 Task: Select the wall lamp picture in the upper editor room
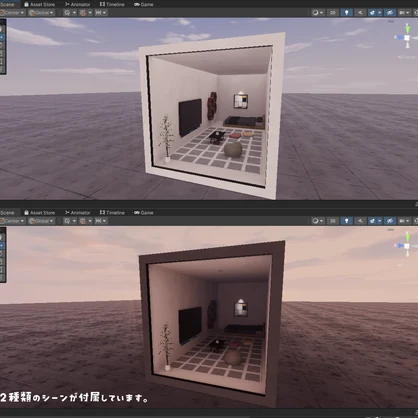241,100
